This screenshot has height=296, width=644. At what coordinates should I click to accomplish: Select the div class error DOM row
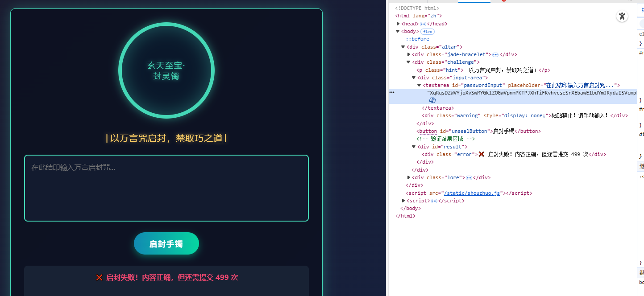[514, 154]
